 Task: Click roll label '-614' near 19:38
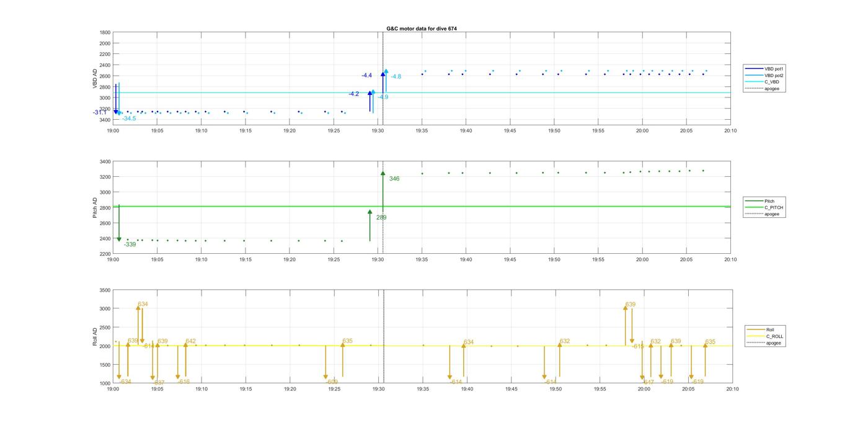coord(456,382)
